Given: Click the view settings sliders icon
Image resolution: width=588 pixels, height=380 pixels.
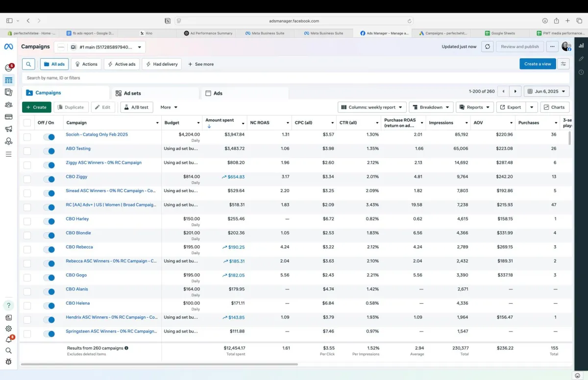Looking at the screenshot, I should click(x=563, y=64).
